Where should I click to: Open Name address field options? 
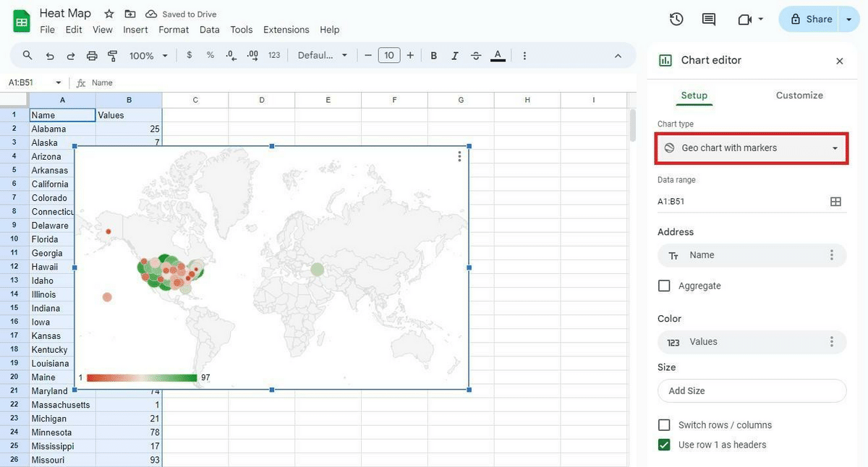832,255
